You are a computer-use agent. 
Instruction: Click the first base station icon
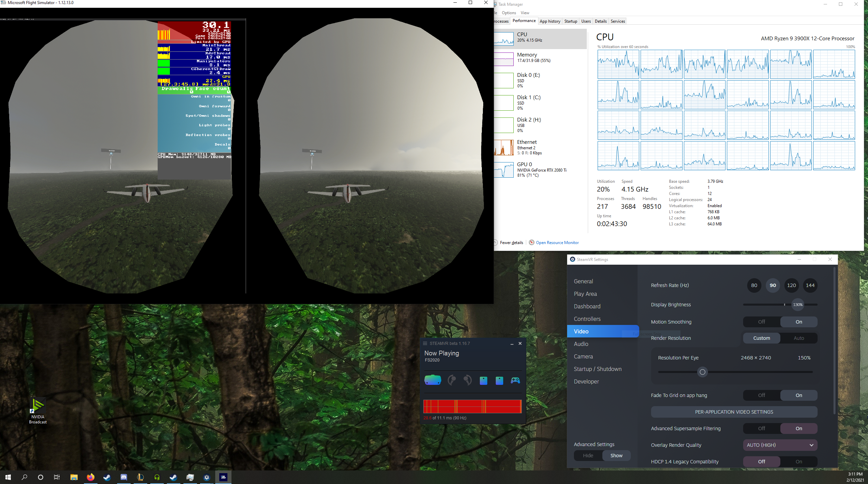tap(483, 380)
